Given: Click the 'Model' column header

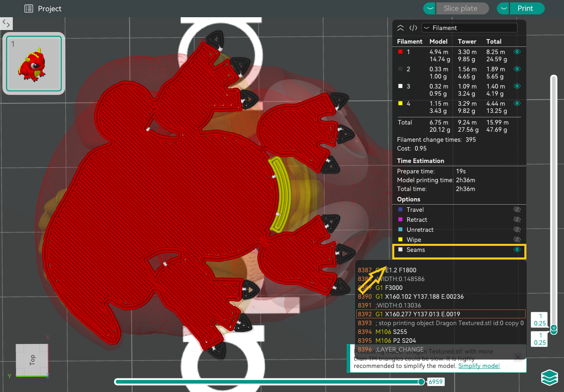Looking at the screenshot, I should tap(438, 41).
